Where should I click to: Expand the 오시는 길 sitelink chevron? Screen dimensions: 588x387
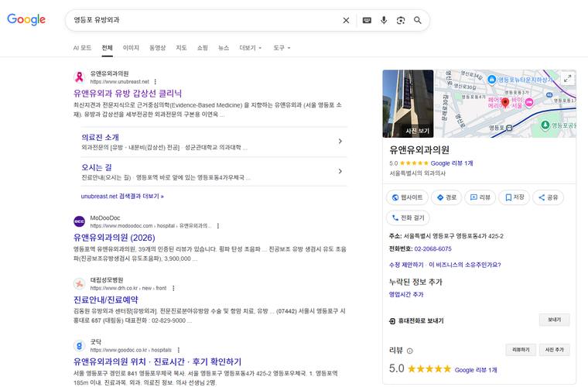340,171
